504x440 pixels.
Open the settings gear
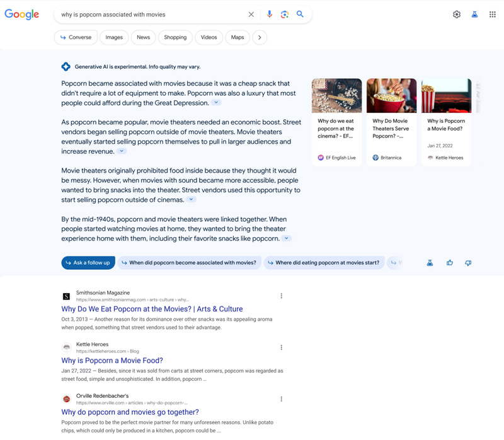point(457,14)
